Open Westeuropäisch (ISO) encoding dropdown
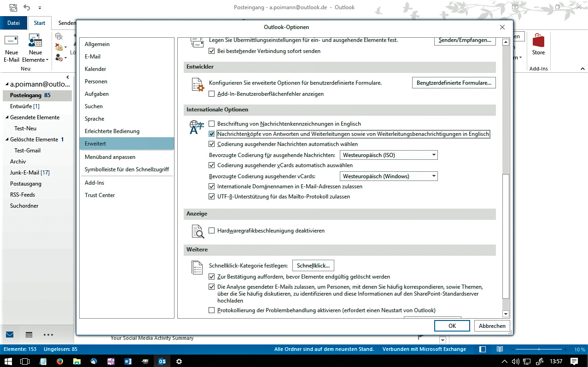588x367 pixels. (389, 155)
